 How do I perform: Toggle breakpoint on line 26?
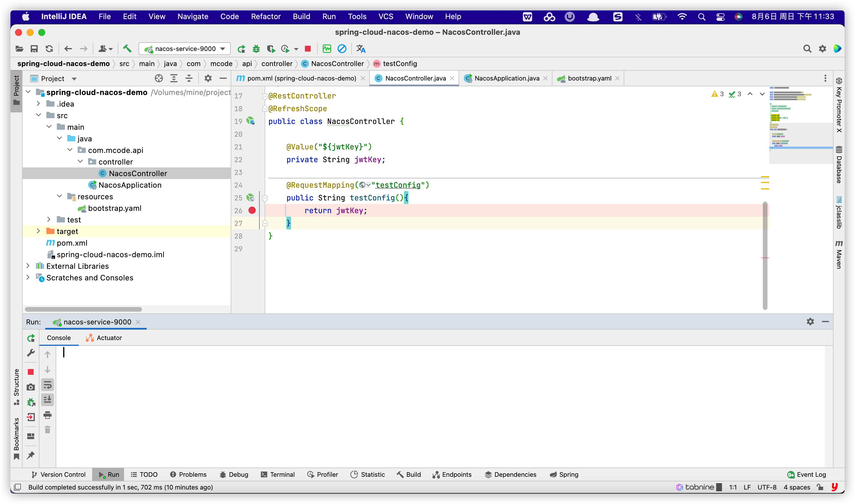tap(252, 211)
